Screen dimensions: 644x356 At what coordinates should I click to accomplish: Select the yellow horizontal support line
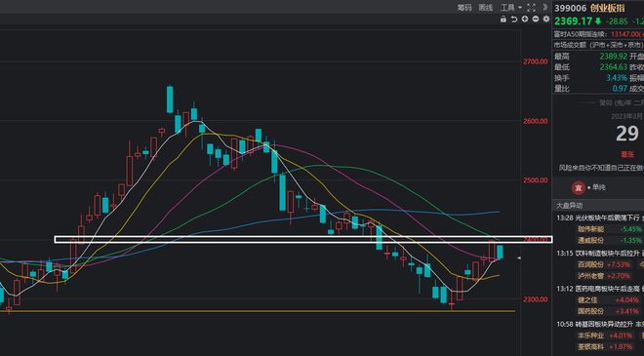(x=258, y=311)
